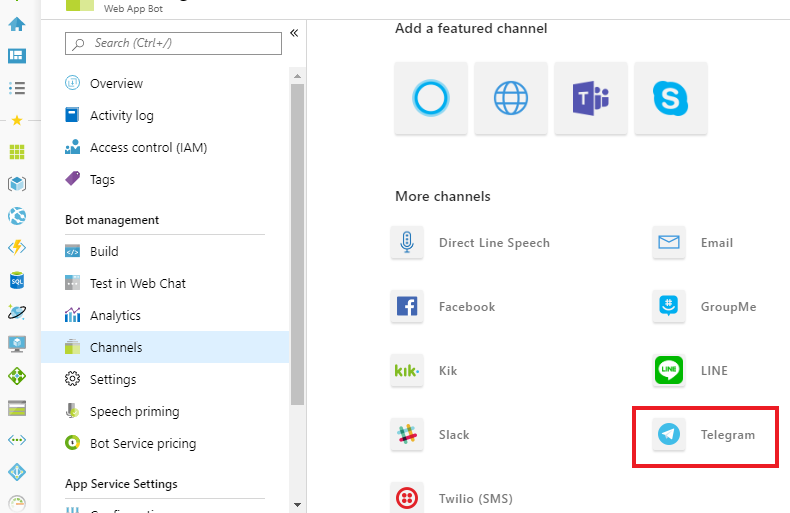This screenshot has width=790, height=513.
Task: Open Resource groups cube icon
Action: 17,184
